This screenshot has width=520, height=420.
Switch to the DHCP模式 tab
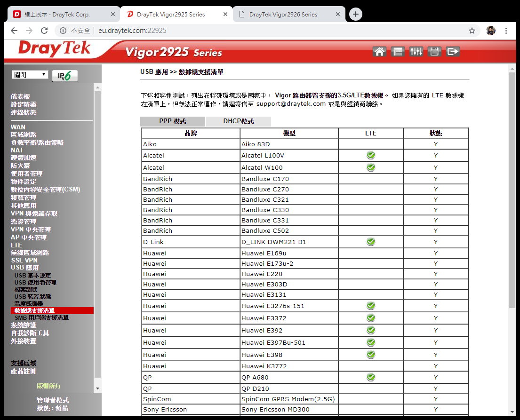coord(239,121)
